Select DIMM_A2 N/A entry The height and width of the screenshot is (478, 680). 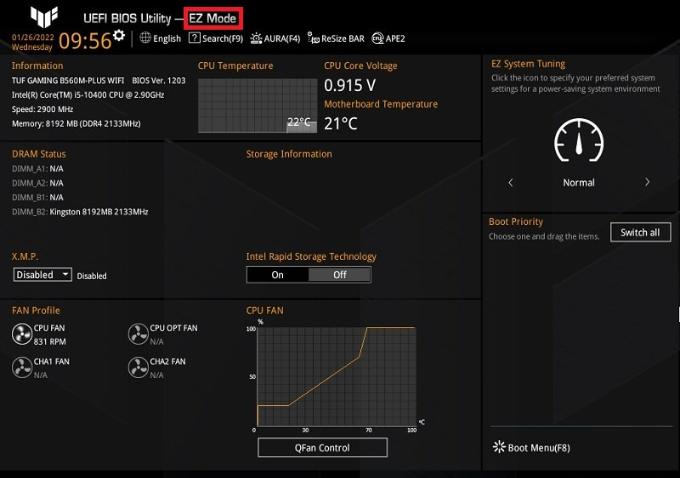click(38, 183)
